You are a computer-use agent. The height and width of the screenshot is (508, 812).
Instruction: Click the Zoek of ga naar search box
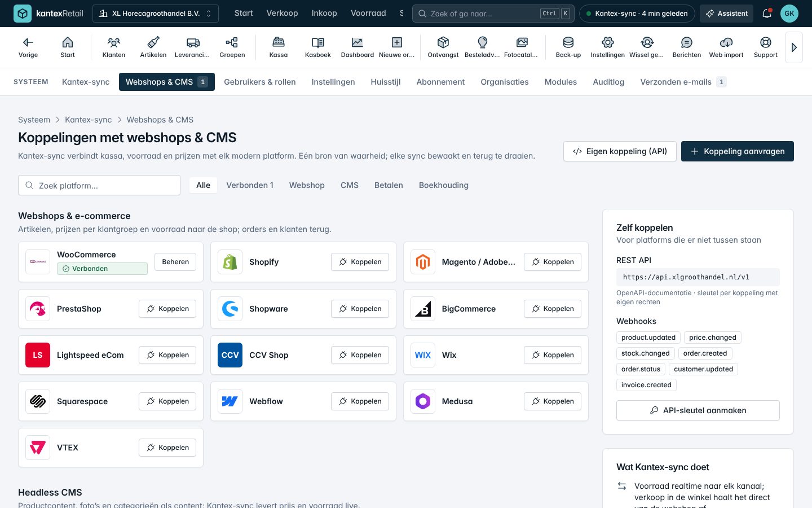coord(493,14)
